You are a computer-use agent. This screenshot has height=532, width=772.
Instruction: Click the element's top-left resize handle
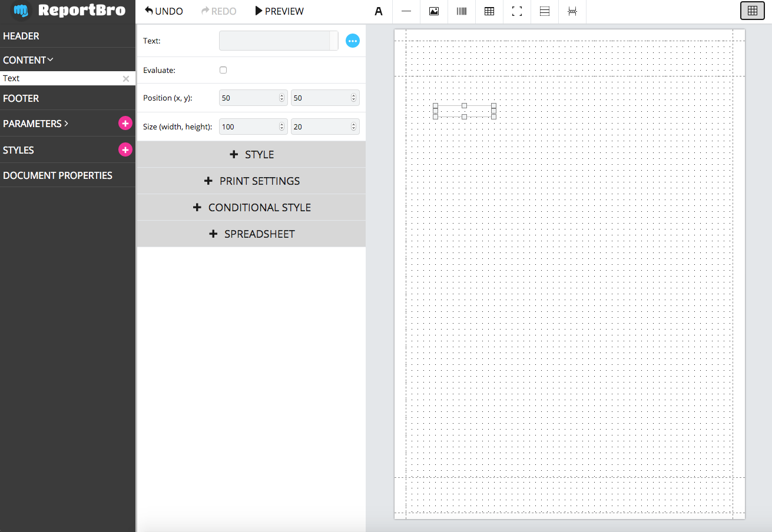coord(436,106)
